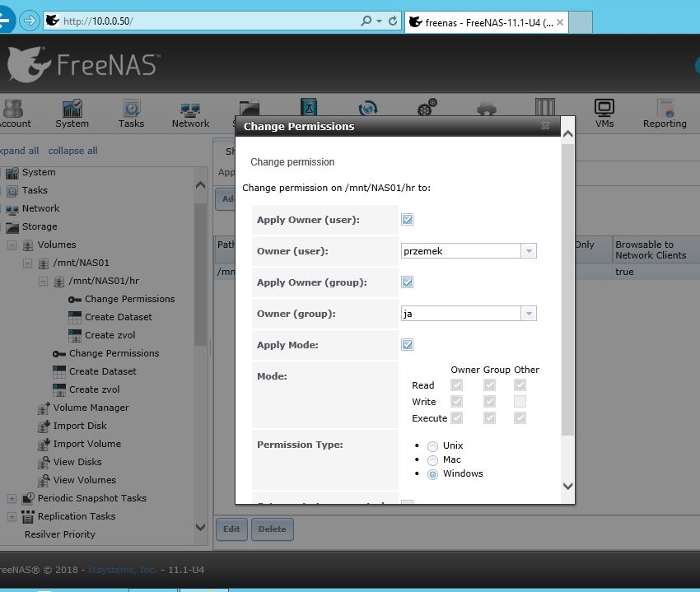
Task: Toggle Group Execute mode checkbox
Action: 489,418
